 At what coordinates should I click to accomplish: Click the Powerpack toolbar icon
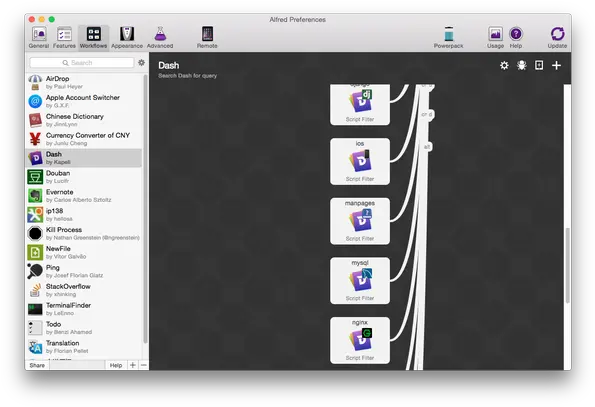point(449,38)
